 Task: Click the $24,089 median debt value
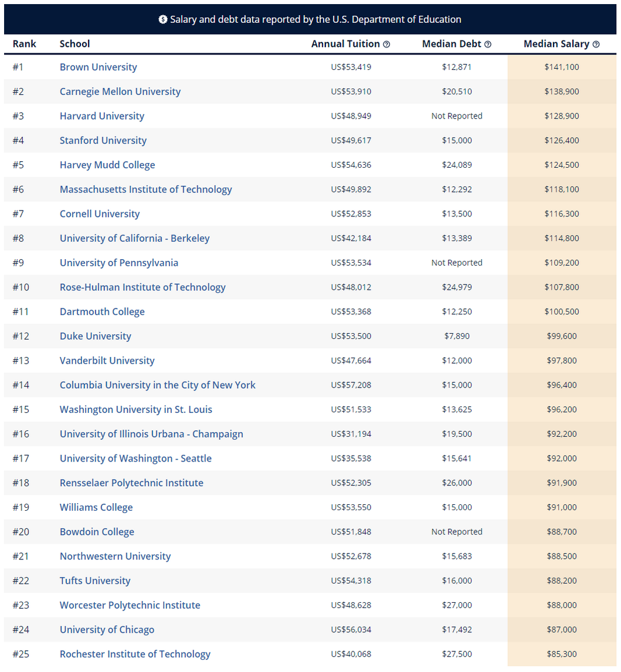point(457,165)
